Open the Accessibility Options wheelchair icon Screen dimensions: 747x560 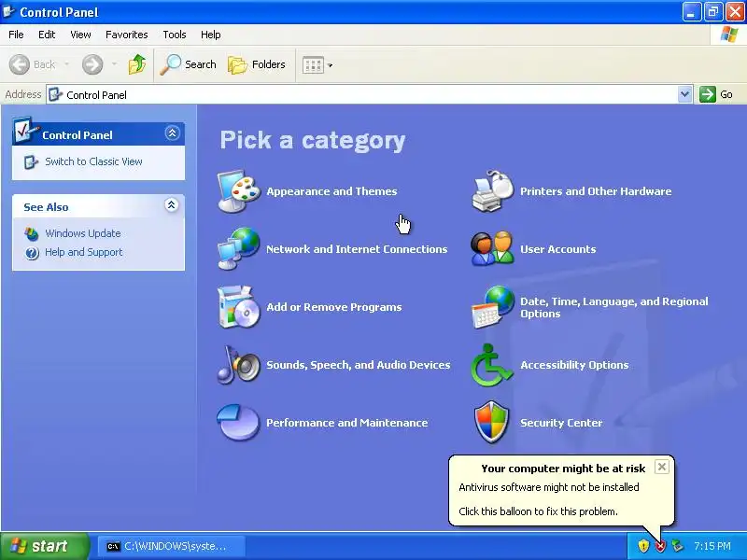click(x=492, y=365)
